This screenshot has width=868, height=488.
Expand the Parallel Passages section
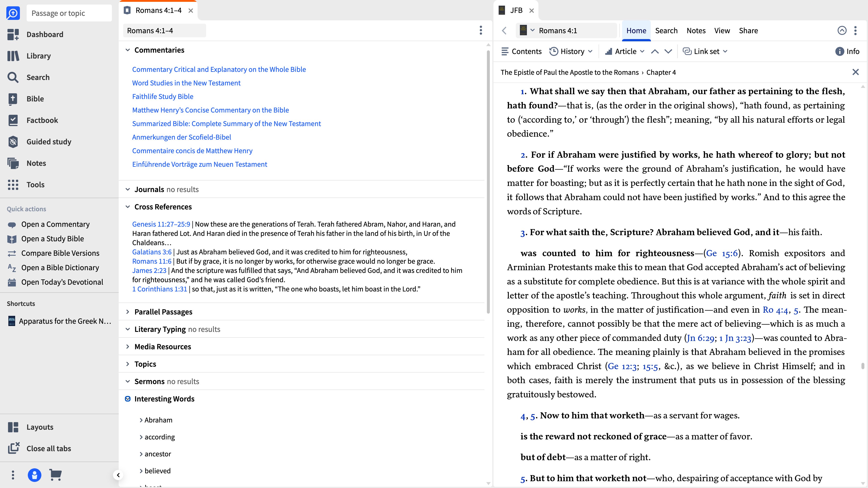point(128,312)
